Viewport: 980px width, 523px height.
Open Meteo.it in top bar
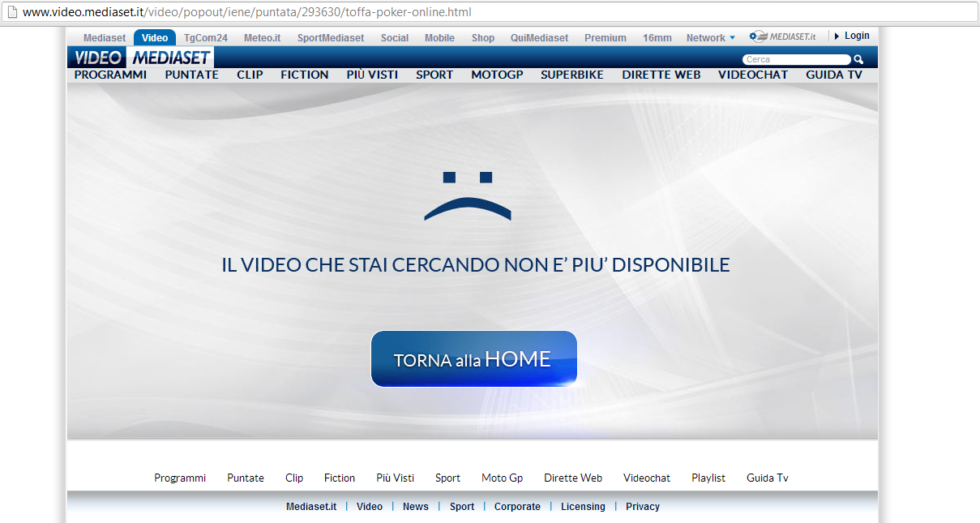tap(263, 38)
